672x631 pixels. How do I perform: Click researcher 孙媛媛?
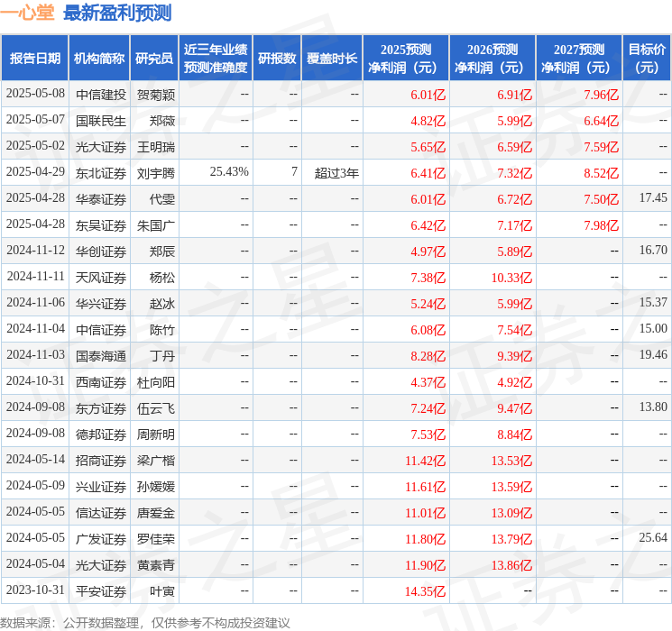(x=155, y=487)
